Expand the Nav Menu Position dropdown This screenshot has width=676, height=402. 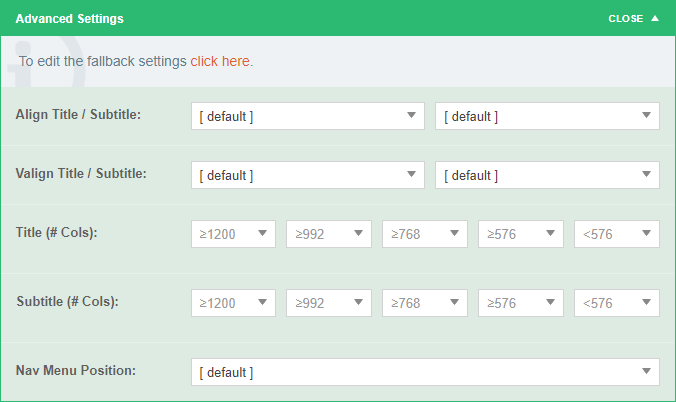[x=425, y=372]
